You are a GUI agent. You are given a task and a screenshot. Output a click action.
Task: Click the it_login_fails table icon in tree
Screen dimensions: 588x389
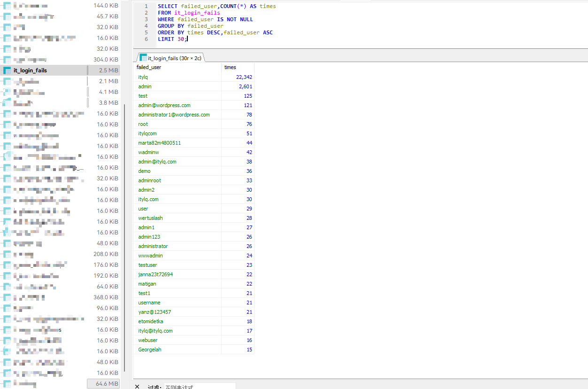pos(7,70)
